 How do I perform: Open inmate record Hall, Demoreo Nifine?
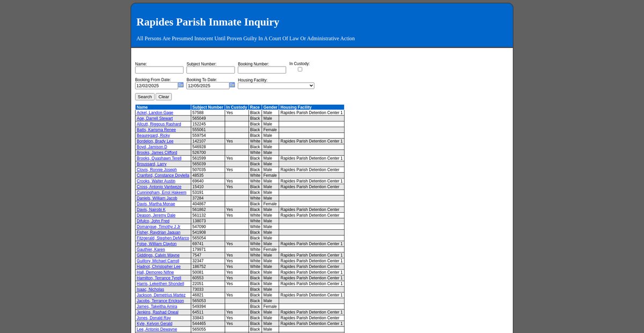pyautogui.click(x=156, y=272)
